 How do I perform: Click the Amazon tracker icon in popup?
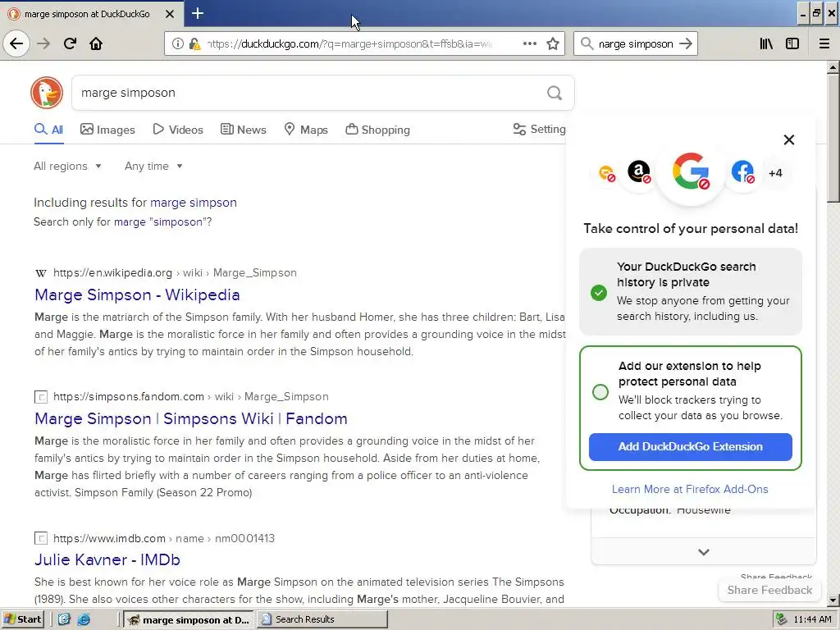click(638, 172)
